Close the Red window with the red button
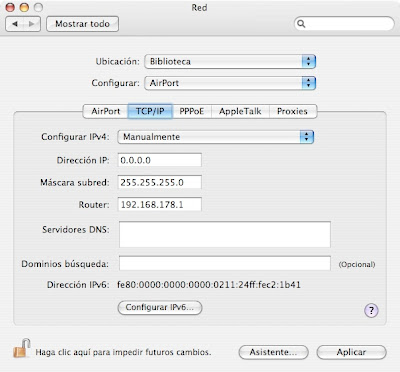The width and height of the screenshot is (400, 372). pyautogui.click(x=10, y=7)
